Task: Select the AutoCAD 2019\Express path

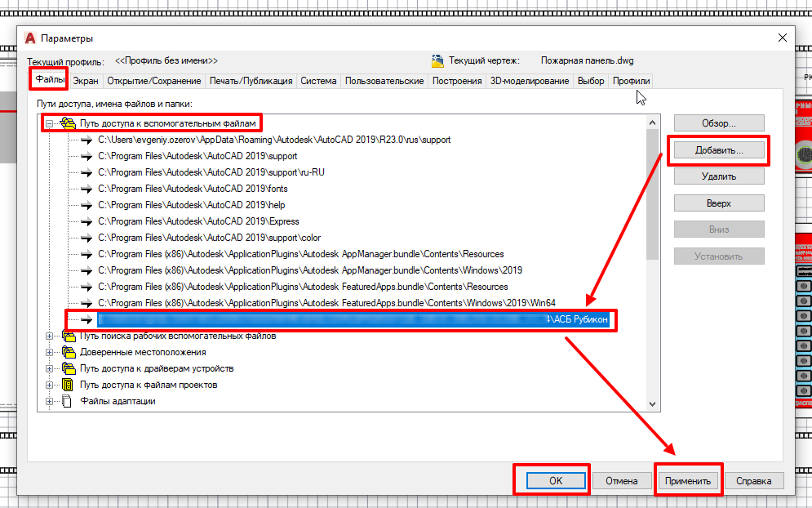Action: (x=198, y=221)
